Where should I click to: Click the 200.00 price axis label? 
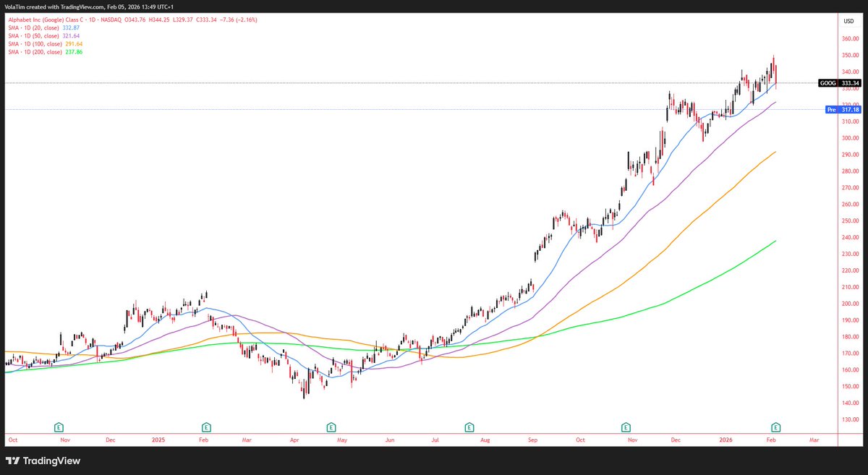tap(848, 304)
